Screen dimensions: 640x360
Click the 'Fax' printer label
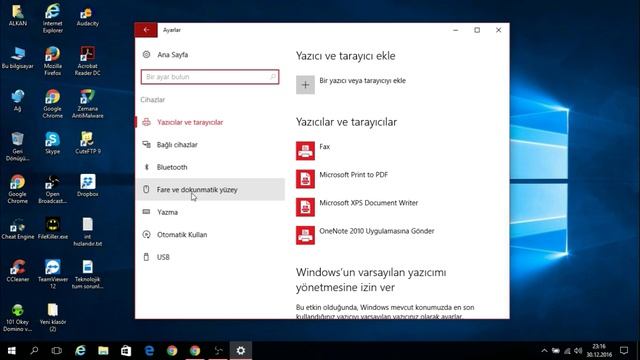324,147
